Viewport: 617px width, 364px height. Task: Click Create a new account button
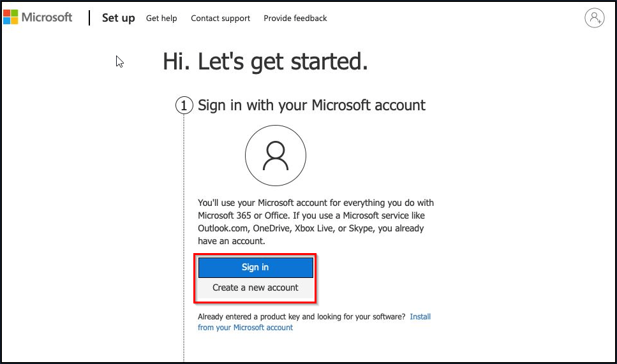(256, 288)
